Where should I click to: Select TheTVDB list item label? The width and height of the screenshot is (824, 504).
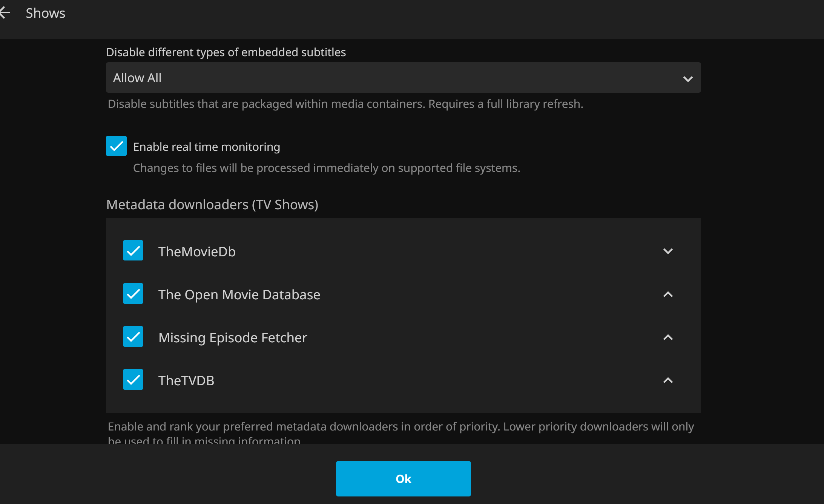(186, 381)
